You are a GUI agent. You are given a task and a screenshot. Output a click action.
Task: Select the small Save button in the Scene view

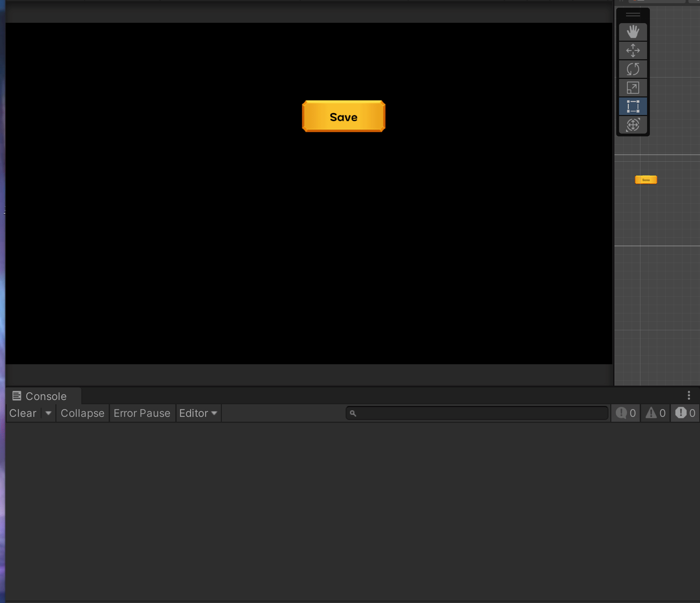coord(646,180)
